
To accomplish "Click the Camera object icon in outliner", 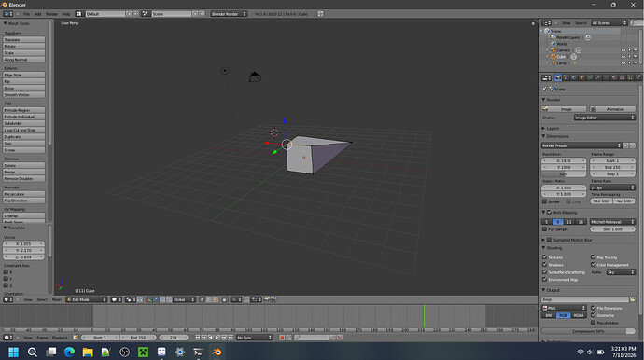I will coord(553,50).
